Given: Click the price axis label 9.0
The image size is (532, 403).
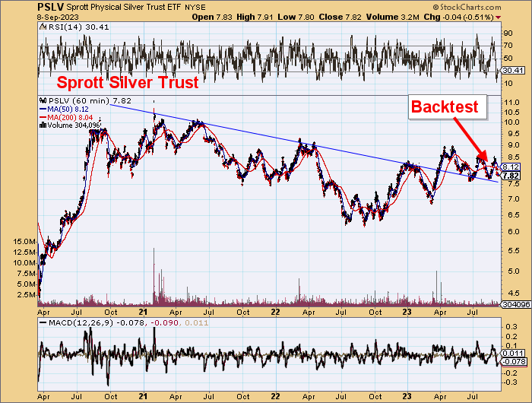Looking at the screenshot, I should [512, 145].
